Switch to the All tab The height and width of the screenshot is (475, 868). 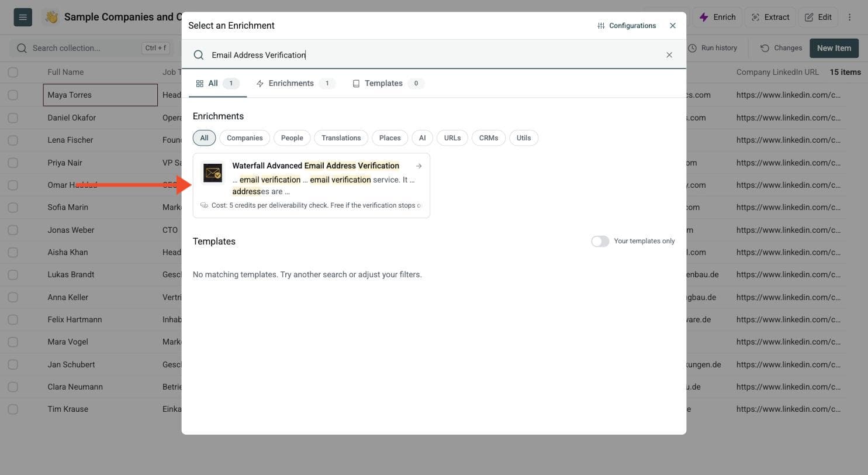click(217, 84)
